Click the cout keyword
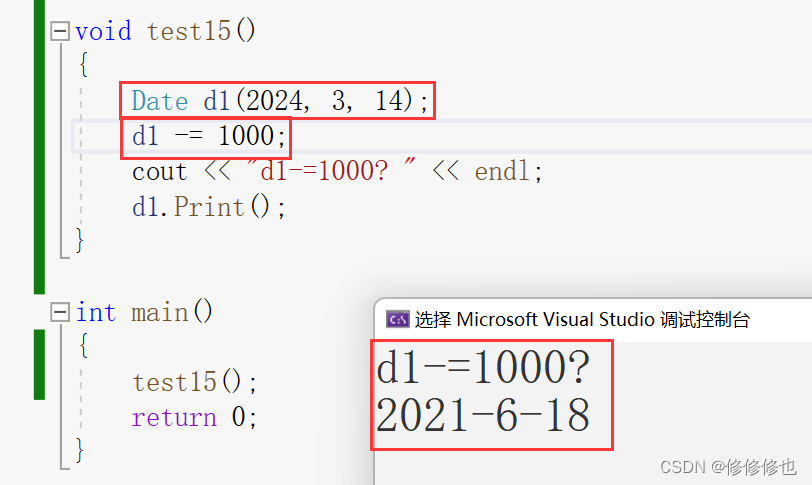 pyautogui.click(x=159, y=172)
